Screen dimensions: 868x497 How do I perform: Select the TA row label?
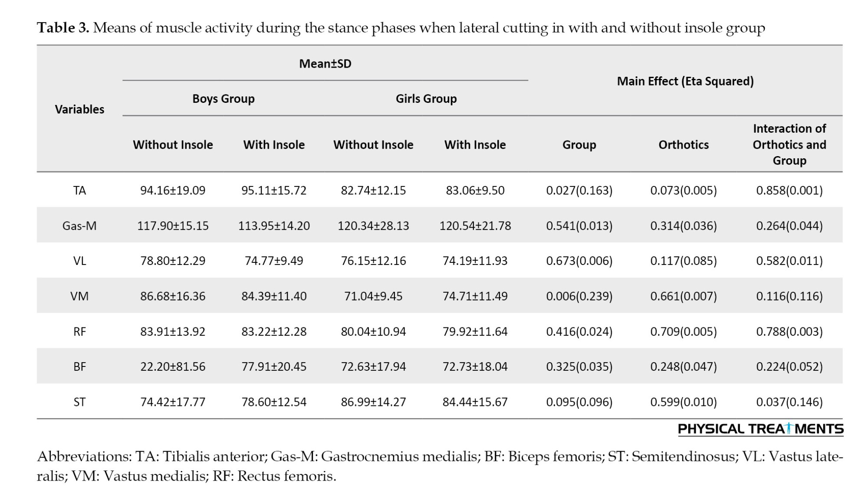(x=79, y=190)
